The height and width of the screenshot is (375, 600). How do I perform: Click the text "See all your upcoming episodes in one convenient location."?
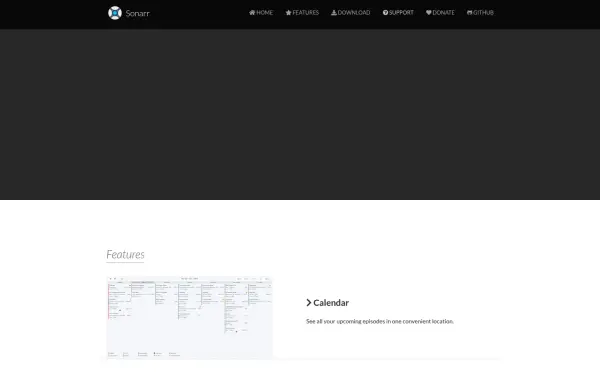pos(380,321)
